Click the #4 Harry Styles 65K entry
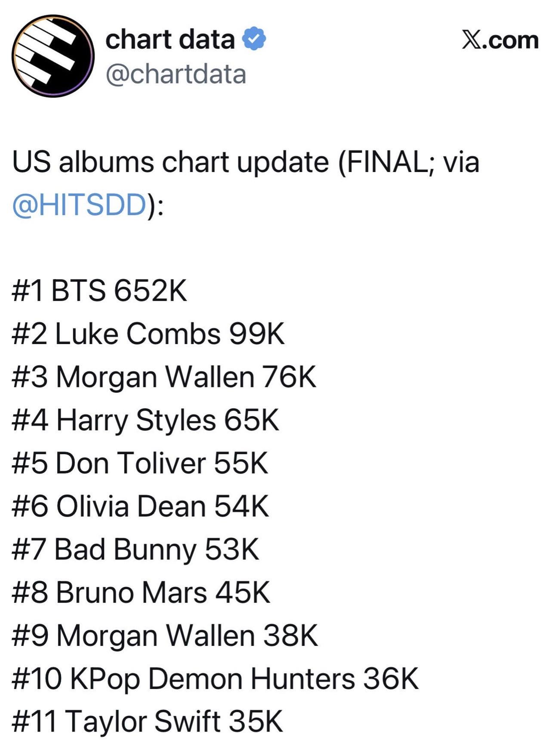The width and height of the screenshot is (555, 756). pyautogui.click(x=146, y=420)
